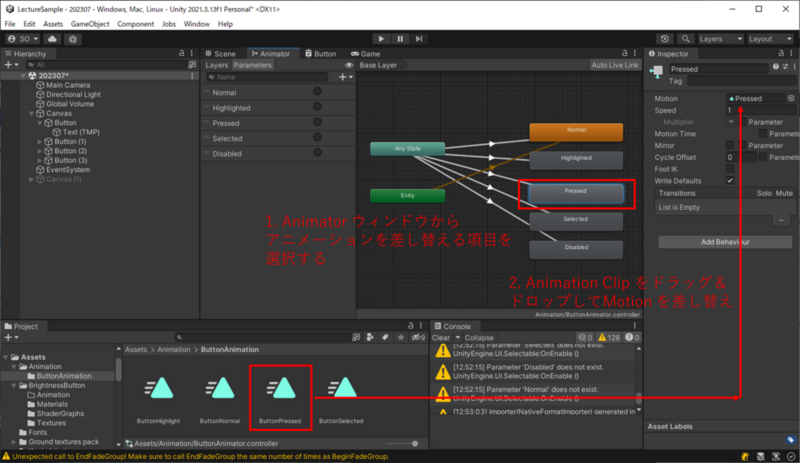The height and width of the screenshot is (463, 800).
Task: Toggle the Foot IK checkbox
Action: point(730,169)
